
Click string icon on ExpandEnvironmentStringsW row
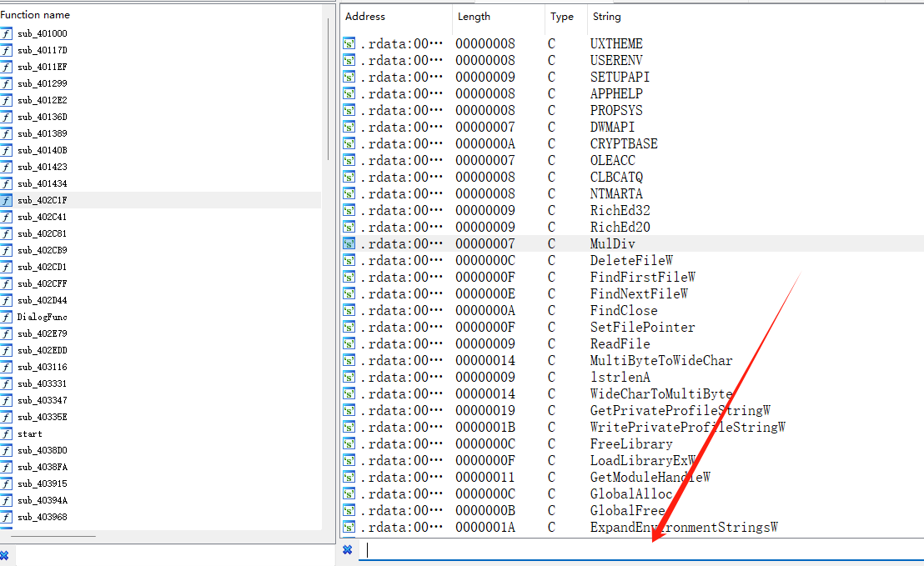349,527
